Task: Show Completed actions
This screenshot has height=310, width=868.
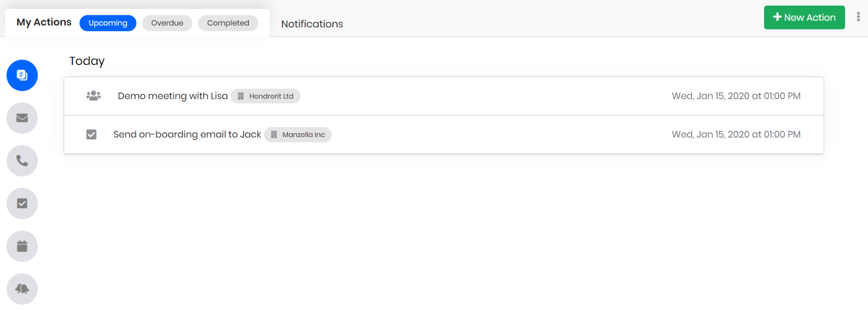Action: pos(228,23)
